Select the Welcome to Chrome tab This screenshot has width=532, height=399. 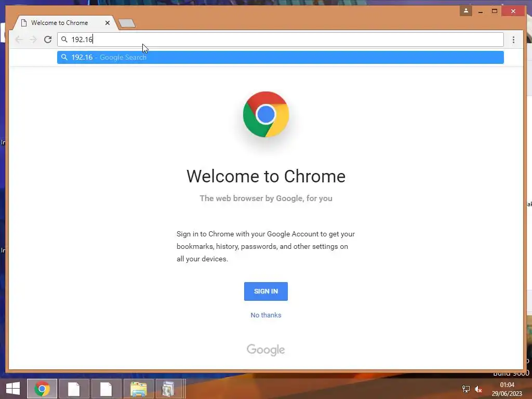point(65,23)
